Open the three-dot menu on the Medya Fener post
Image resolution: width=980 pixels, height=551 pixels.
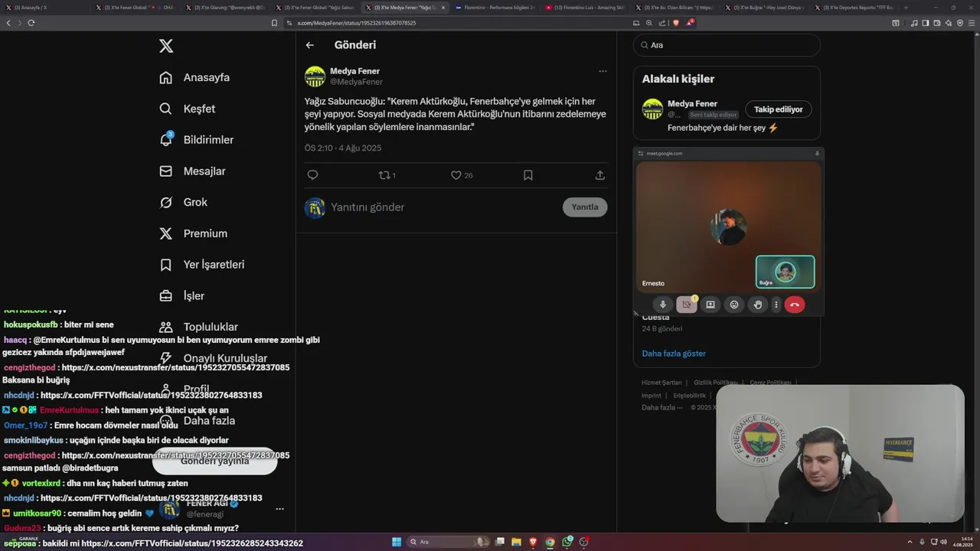click(603, 71)
